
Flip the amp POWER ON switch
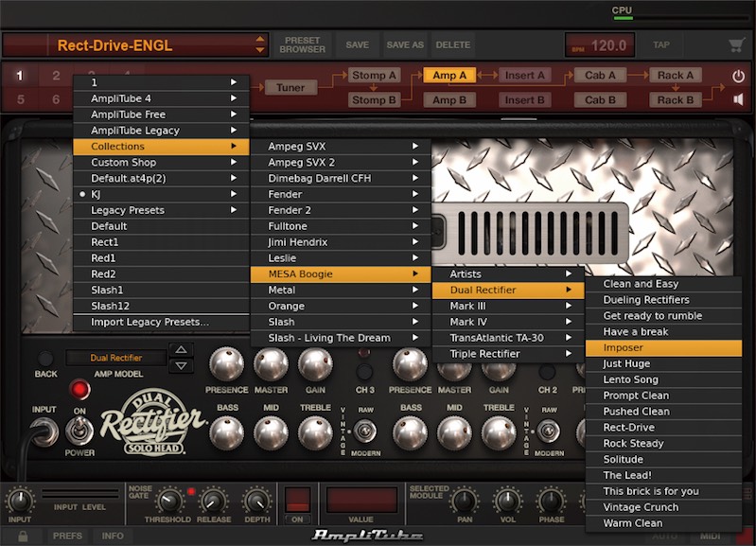79,431
